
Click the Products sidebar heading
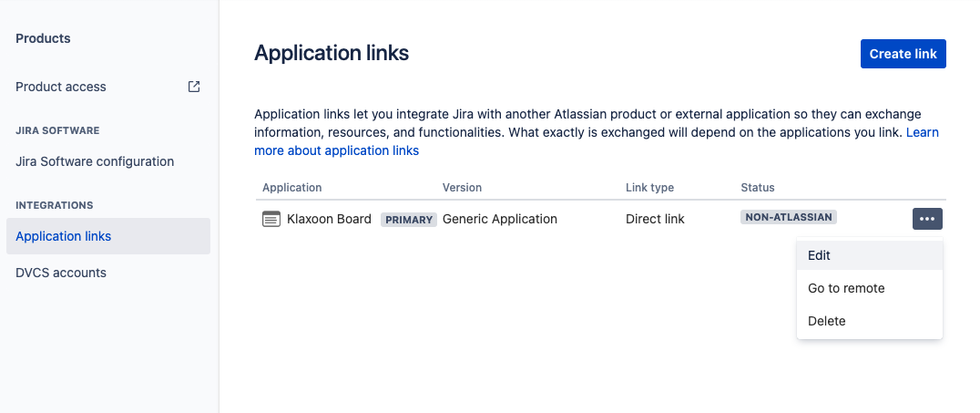click(43, 38)
